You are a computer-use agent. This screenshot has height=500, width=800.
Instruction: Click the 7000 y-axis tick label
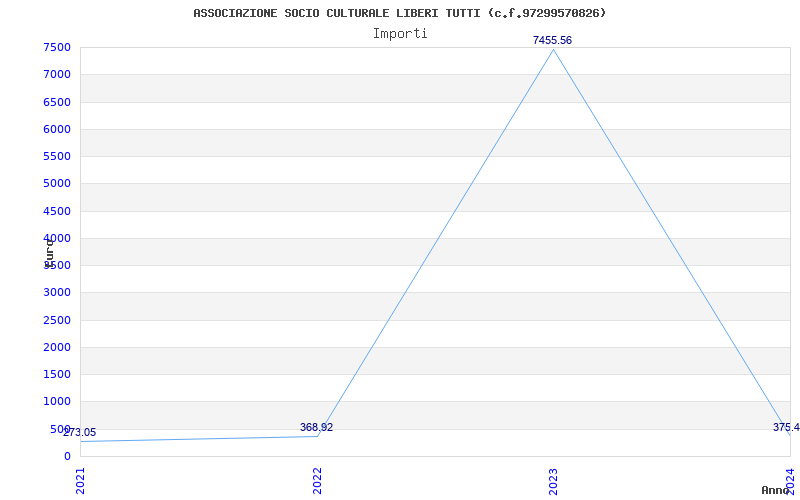tap(57, 75)
